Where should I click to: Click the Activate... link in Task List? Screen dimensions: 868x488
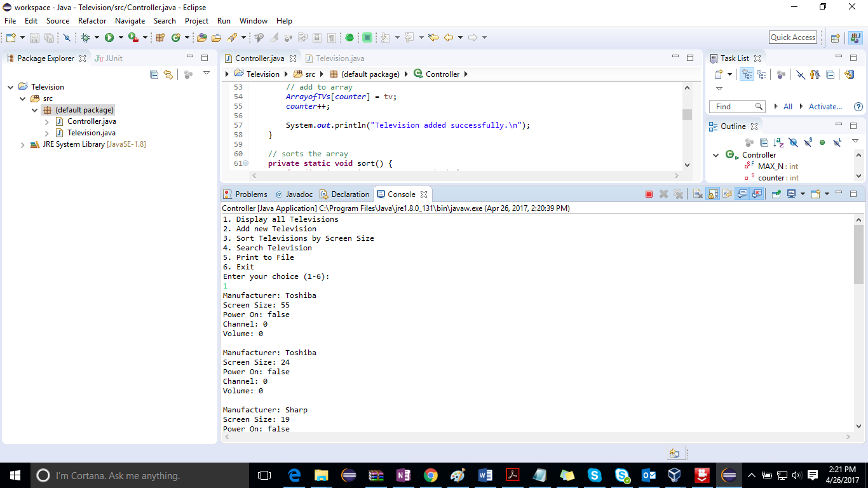(825, 107)
